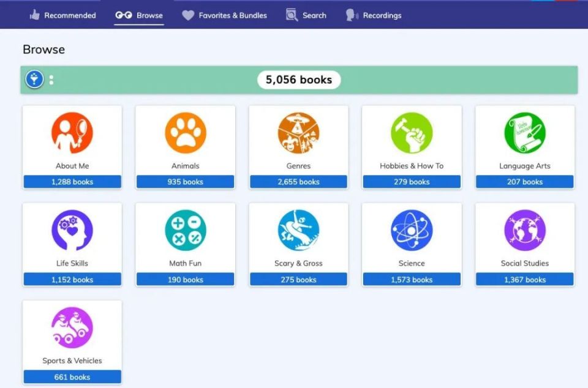Click the Genres label
588x388 pixels.
pyautogui.click(x=298, y=166)
